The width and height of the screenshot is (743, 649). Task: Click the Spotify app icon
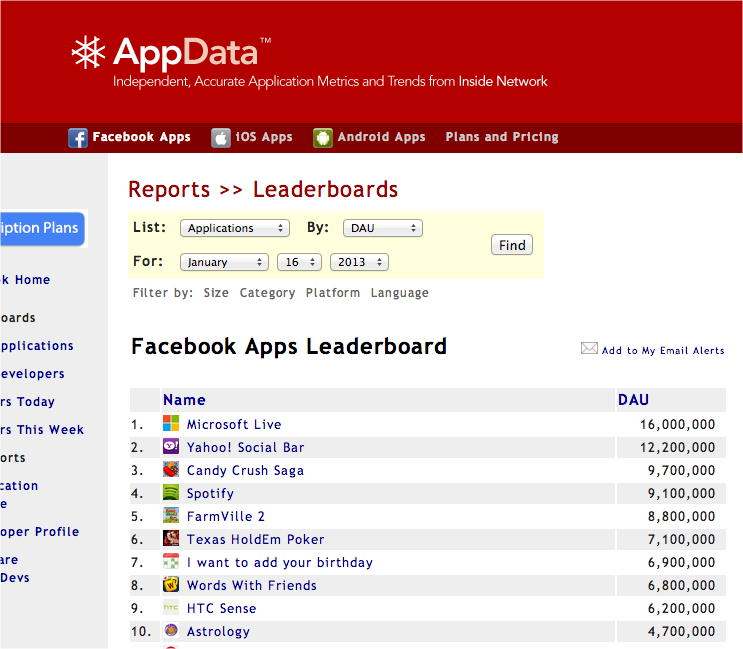171,492
